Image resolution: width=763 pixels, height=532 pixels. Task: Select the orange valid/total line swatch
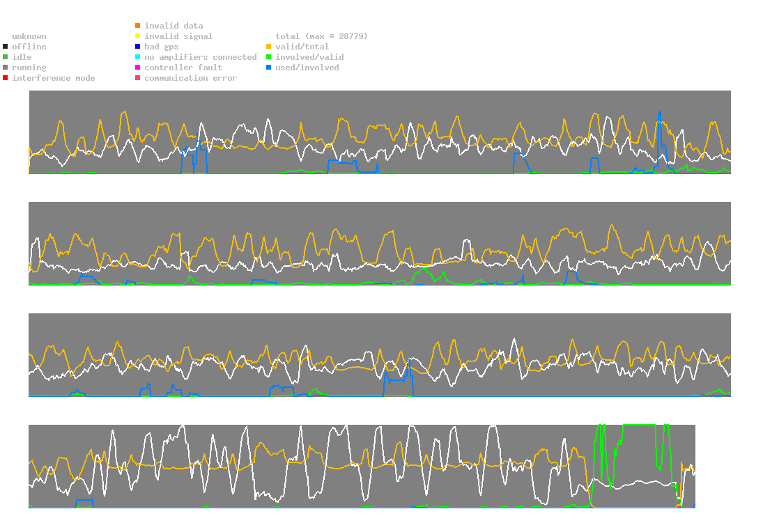[x=269, y=47]
